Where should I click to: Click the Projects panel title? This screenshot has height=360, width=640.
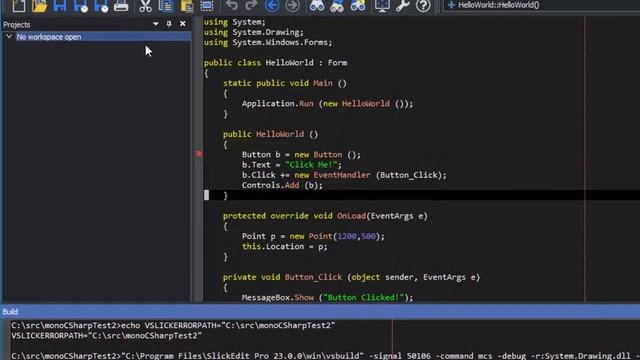click(x=17, y=24)
